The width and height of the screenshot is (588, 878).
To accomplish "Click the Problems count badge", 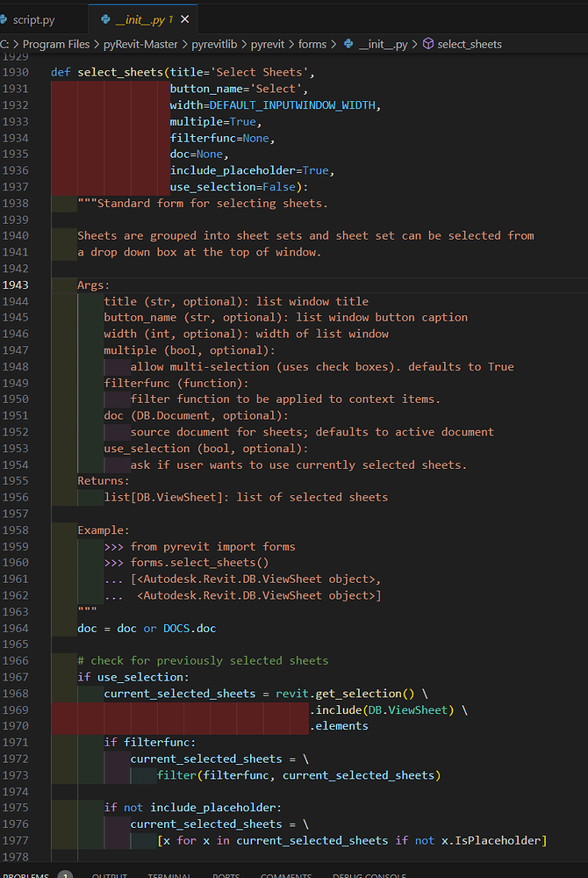I will pos(65,874).
